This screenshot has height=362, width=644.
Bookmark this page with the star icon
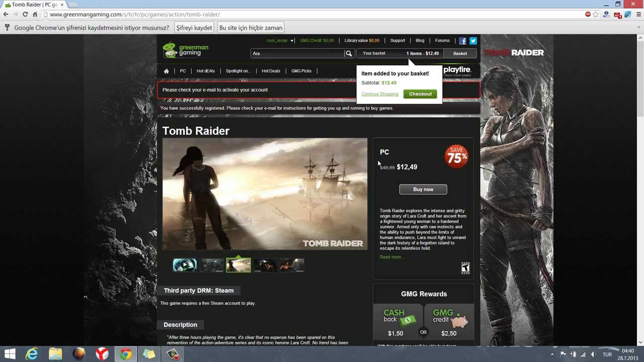pyautogui.click(x=596, y=15)
